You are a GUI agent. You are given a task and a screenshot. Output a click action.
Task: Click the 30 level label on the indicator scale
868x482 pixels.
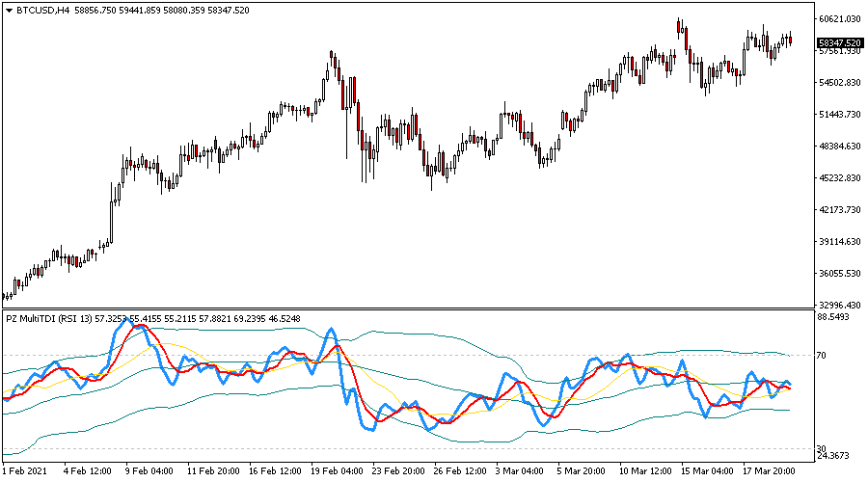click(822, 449)
